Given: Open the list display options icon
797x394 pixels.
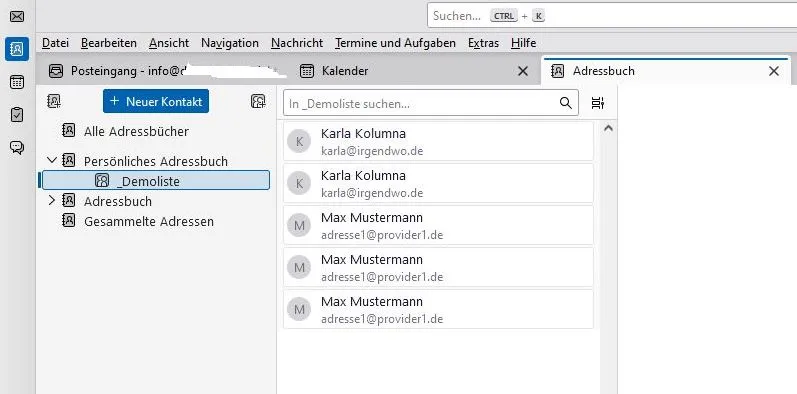Looking at the screenshot, I should tap(598, 103).
